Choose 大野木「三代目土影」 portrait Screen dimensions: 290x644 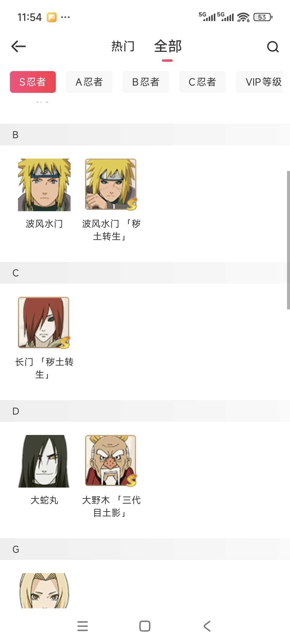coord(111,460)
